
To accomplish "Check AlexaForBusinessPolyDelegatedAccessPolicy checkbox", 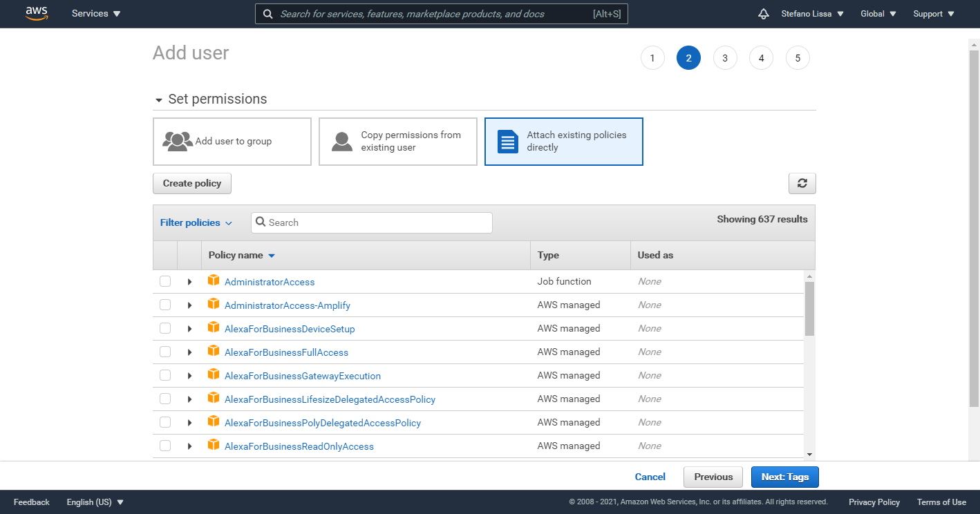I will pos(165,422).
